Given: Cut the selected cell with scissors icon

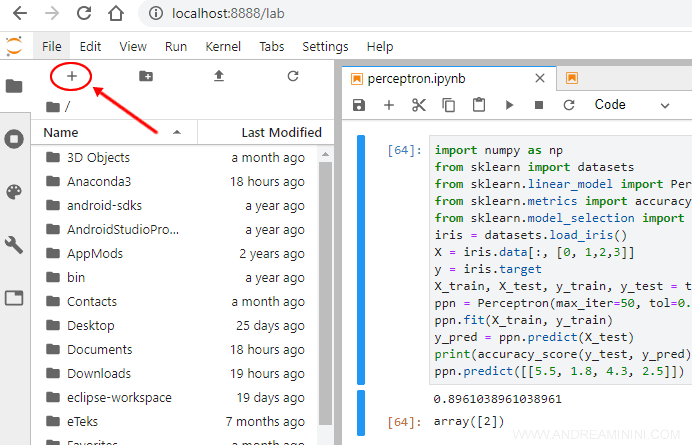Looking at the screenshot, I should click(x=419, y=105).
